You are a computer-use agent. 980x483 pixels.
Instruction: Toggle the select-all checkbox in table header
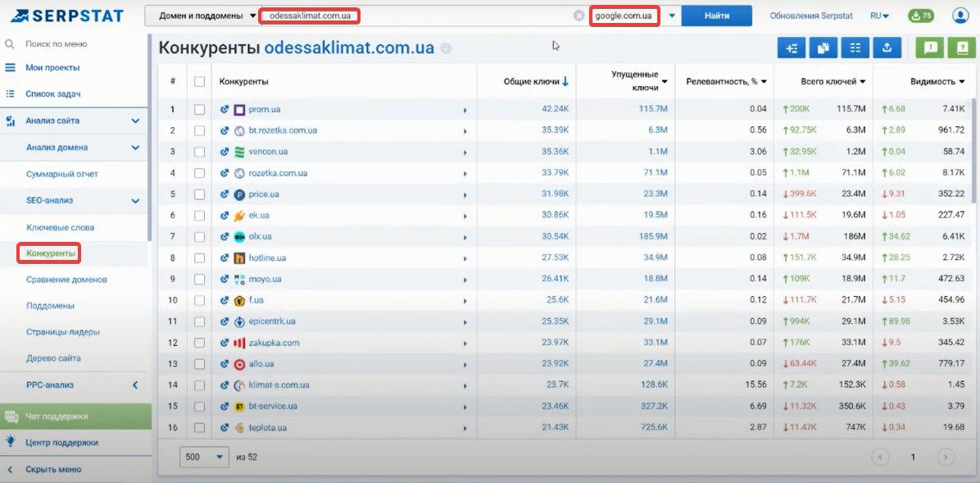point(199,81)
